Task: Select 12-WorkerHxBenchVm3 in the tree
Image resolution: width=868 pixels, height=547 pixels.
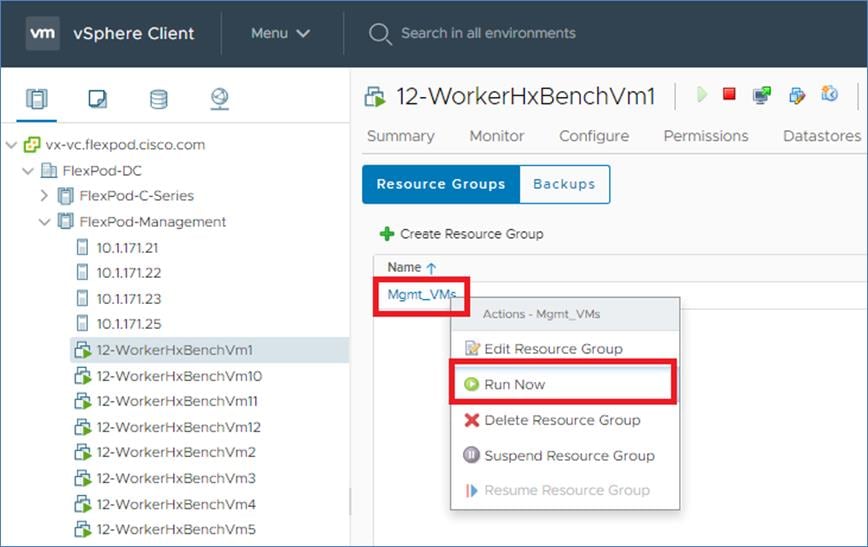Action: [175, 478]
